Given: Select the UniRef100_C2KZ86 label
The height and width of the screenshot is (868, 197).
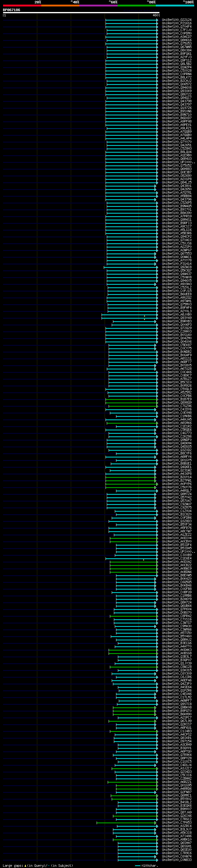Looking at the screenshot, I should pyautogui.click(x=176, y=437).
